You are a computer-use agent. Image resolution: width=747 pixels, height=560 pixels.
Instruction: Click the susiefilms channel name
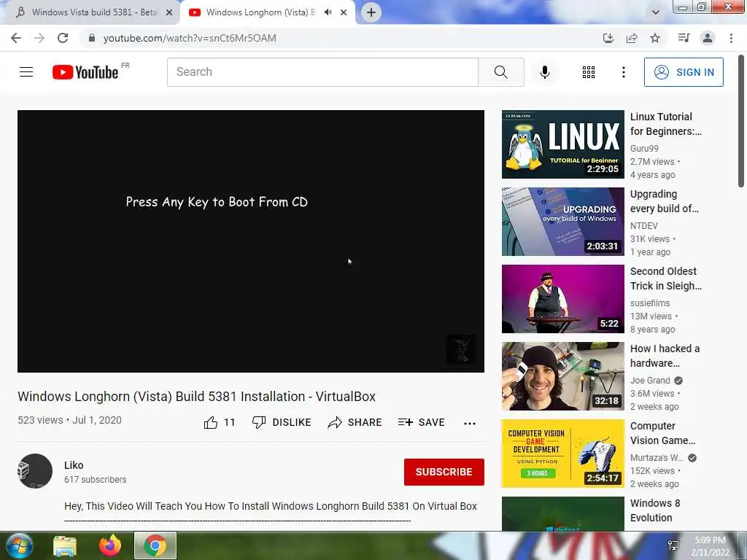point(650,303)
